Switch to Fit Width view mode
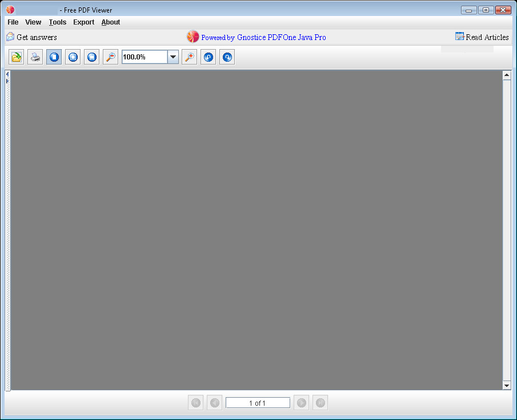Image resolution: width=517 pixels, height=420 pixels. tap(91, 57)
